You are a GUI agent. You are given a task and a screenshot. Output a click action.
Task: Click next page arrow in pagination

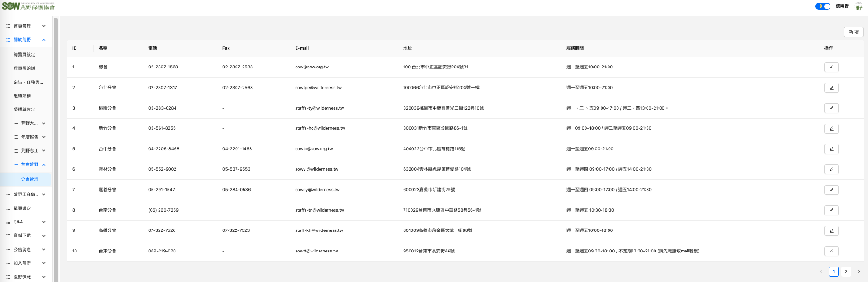click(858, 272)
